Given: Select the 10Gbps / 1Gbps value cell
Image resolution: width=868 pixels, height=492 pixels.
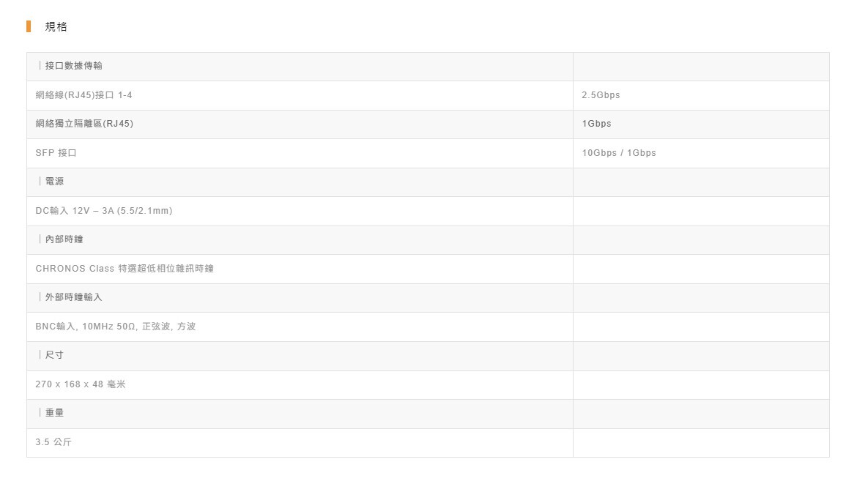Looking at the screenshot, I should pyautogui.click(x=619, y=153).
